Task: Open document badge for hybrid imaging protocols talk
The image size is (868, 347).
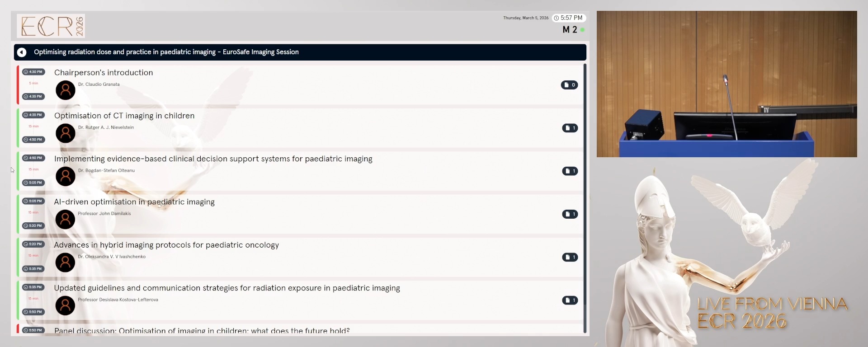Action: point(570,257)
